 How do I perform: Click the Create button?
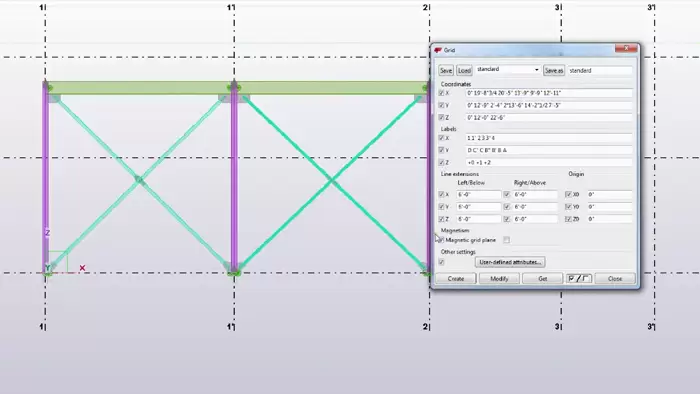[455, 278]
